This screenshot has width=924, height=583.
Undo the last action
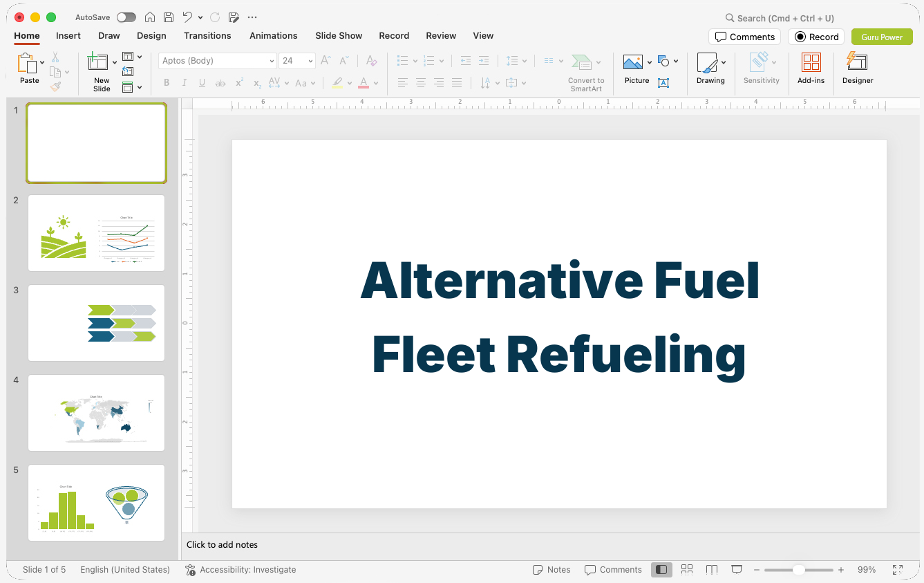pyautogui.click(x=187, y=17)
